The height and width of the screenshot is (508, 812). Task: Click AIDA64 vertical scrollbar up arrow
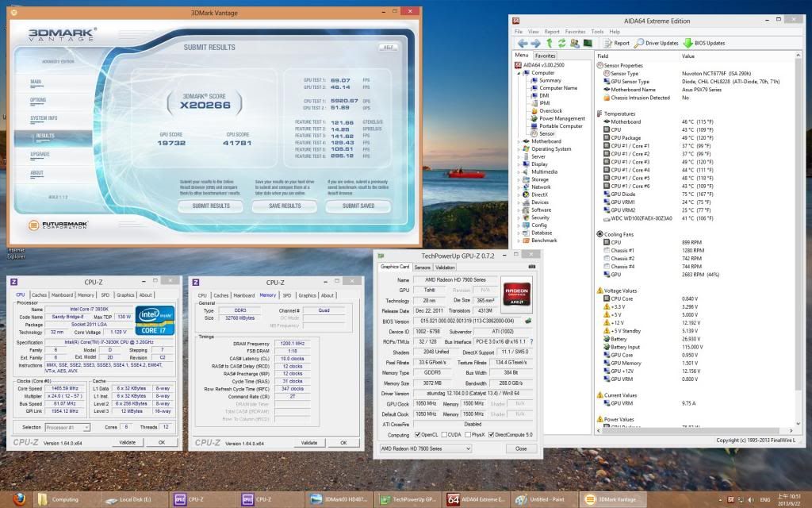click(798, 55)
